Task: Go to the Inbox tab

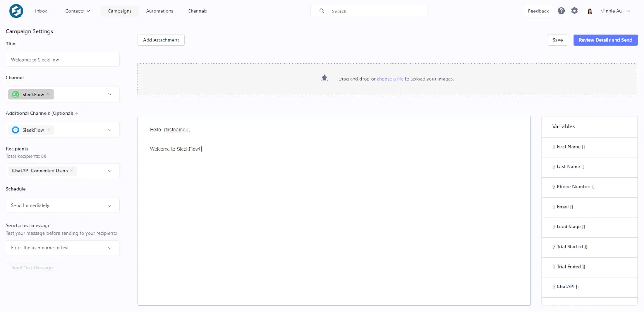Action: (x=41, y=11)
